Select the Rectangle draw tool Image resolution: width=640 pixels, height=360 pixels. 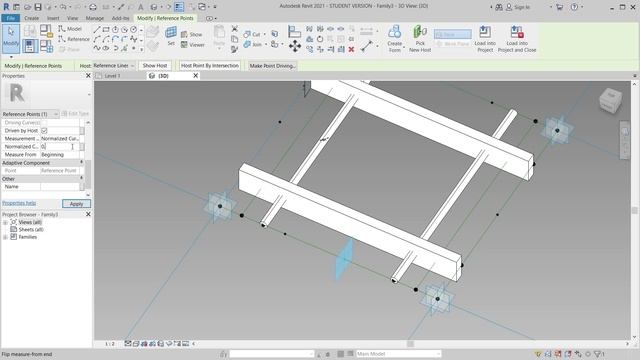tap(106, 29)
